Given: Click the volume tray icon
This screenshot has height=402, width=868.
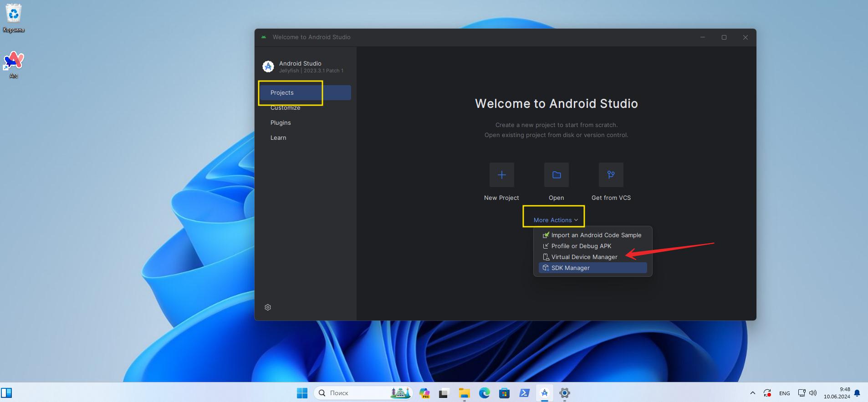Looking at the screenshot, I should tap(813, 393).
